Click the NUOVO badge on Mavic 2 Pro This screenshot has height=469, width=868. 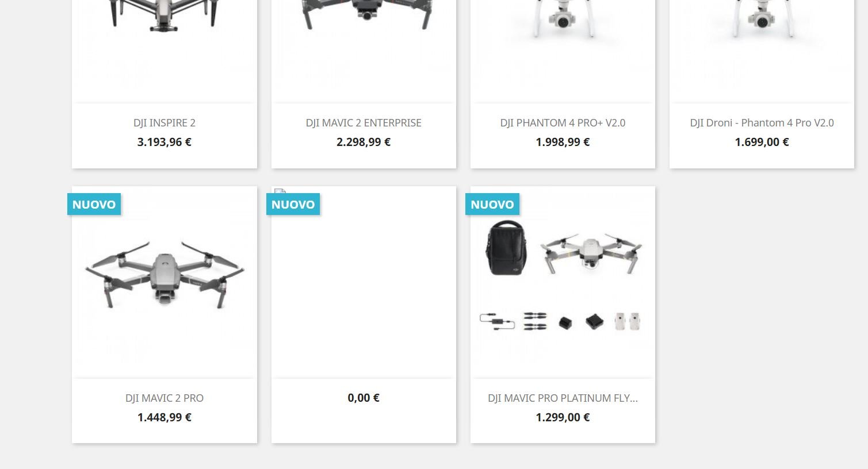click(94, 204)
